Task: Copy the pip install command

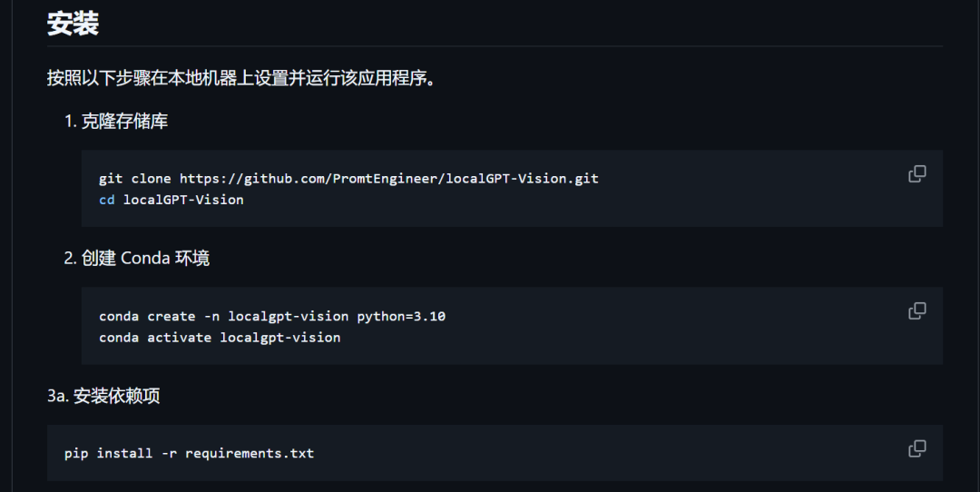Action: [917, 448]
